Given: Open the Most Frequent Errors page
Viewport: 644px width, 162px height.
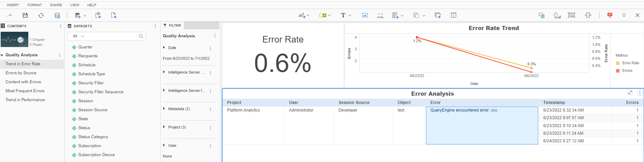Looking at the screenshot, I should pyautogui.click(x=25, y=91).
